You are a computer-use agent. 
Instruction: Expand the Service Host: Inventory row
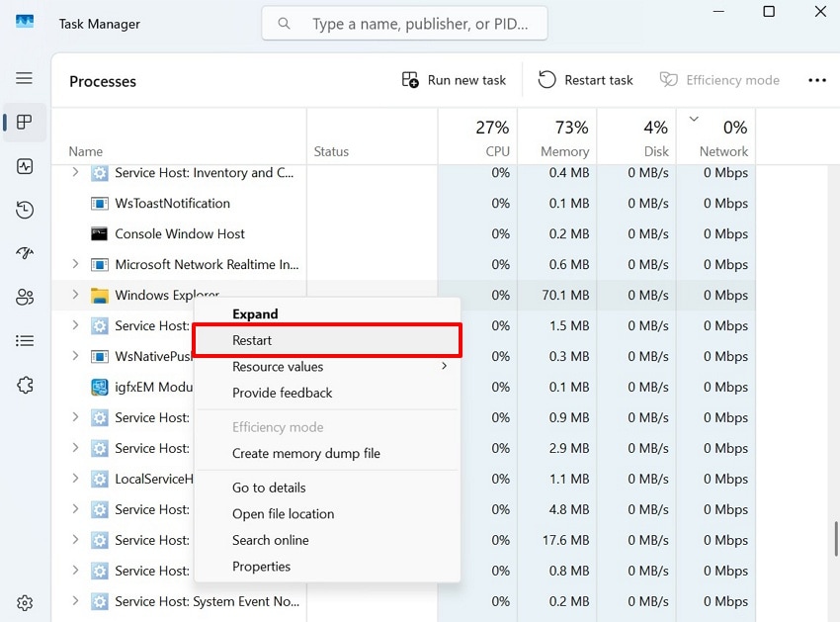pyautogui.click(x=75, y=172)
